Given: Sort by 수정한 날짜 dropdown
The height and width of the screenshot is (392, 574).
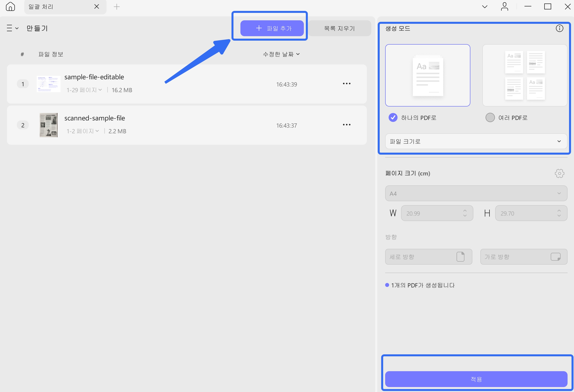Looking at the screenshot, I should click(x=281, y=54).
